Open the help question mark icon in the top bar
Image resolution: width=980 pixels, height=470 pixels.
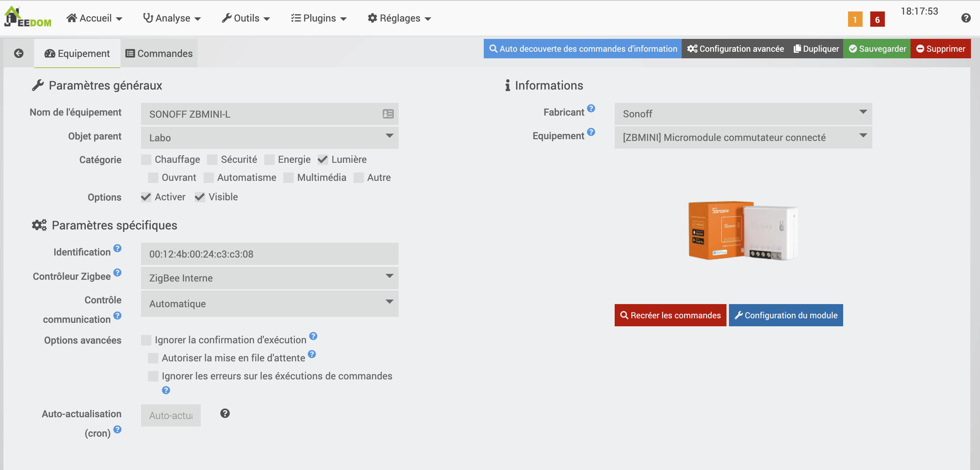coord(965,18)
